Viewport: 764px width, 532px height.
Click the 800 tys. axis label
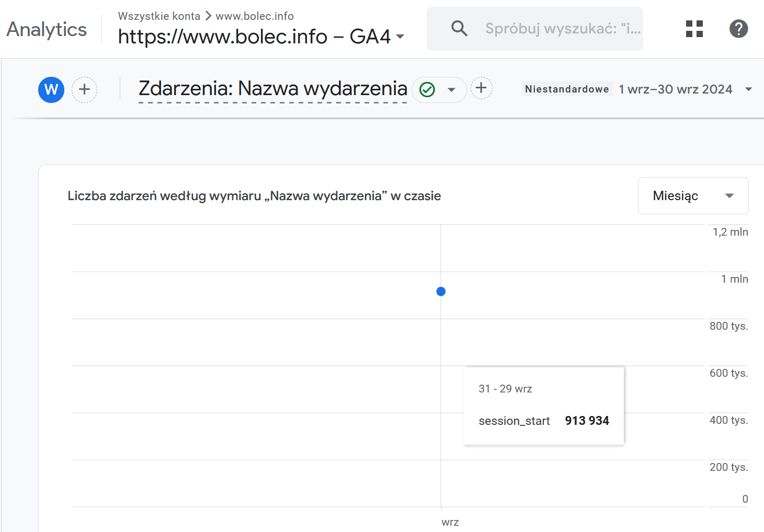pos(728,326)
